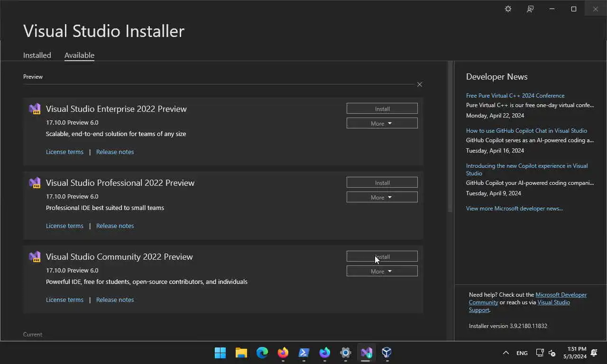Click the Preview section label

coord(33,76)
